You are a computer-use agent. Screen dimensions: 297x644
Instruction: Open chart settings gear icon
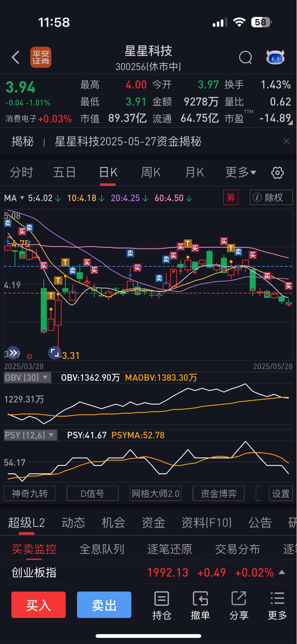pyautogui.click(x=277, y=173)
